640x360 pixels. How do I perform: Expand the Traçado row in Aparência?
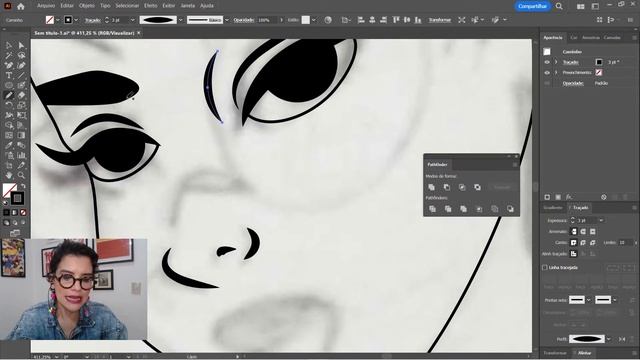point(556,62)
